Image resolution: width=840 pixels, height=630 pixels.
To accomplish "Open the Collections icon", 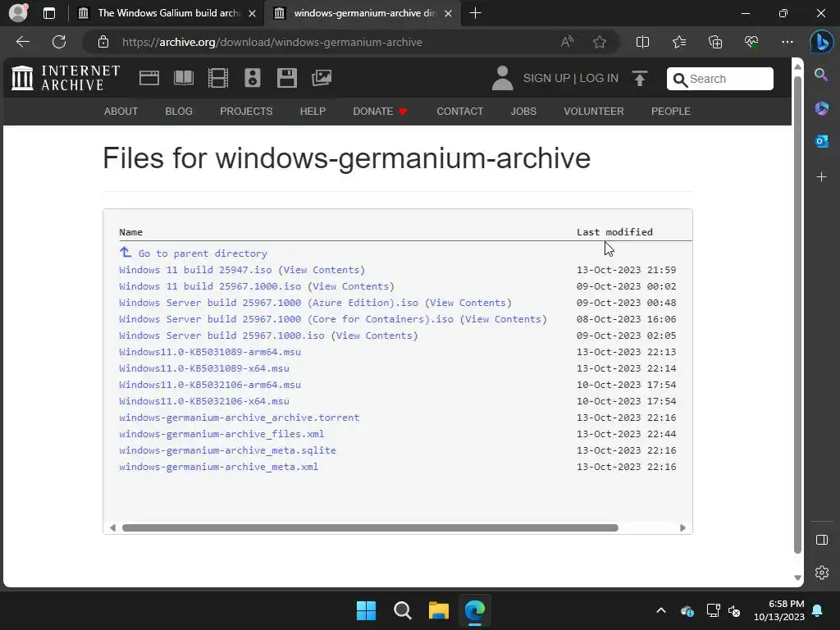I will [x=715, y=42].
